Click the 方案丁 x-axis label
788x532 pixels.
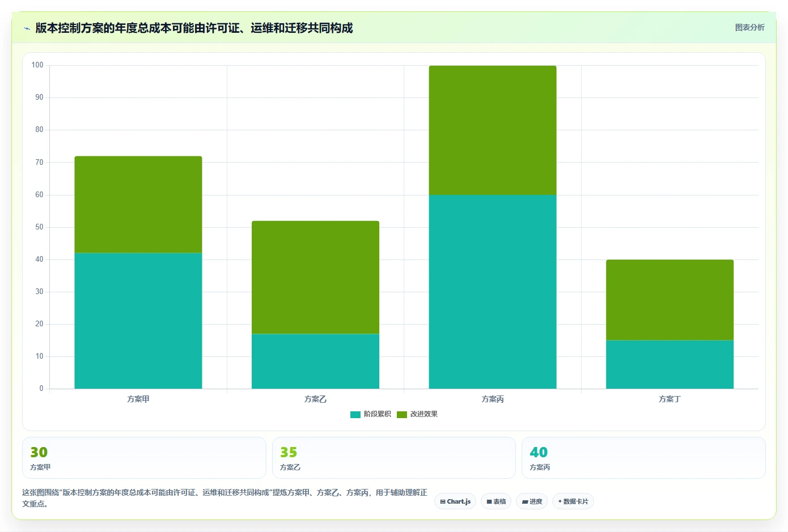pyautogui.click(x=670, y=399)
